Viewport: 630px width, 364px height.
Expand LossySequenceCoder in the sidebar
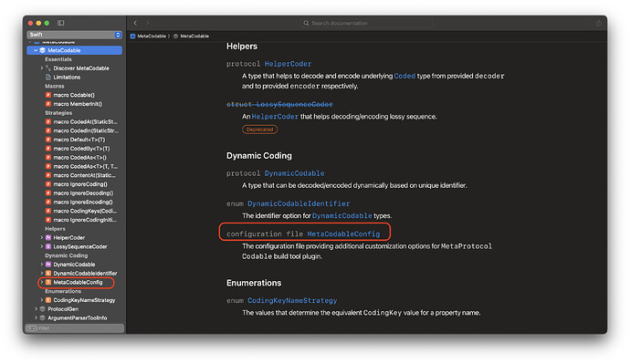[42, 246]
